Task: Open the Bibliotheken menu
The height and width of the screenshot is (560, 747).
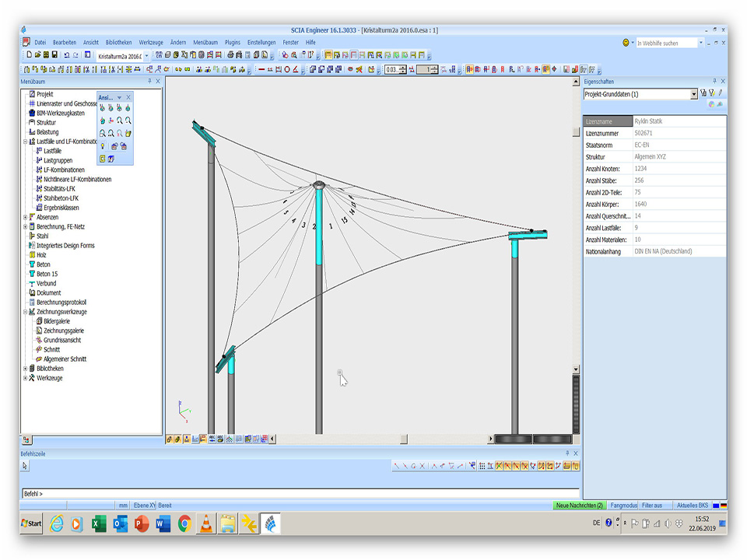Action: click(x=118, y=42)
